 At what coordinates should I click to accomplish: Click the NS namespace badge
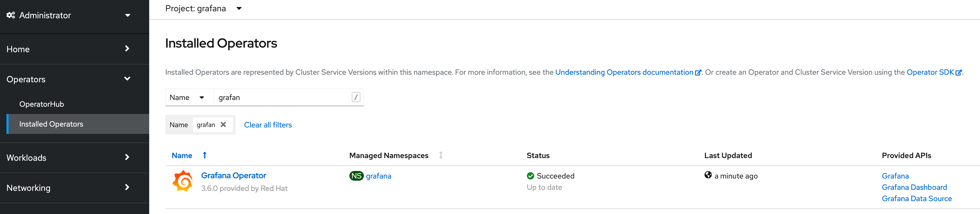[356, 176]
